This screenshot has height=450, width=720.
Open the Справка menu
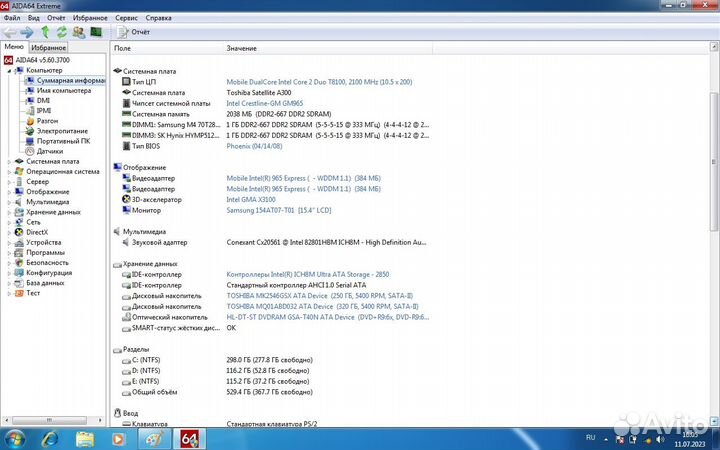pyautogui.click(x=158, y=18)
